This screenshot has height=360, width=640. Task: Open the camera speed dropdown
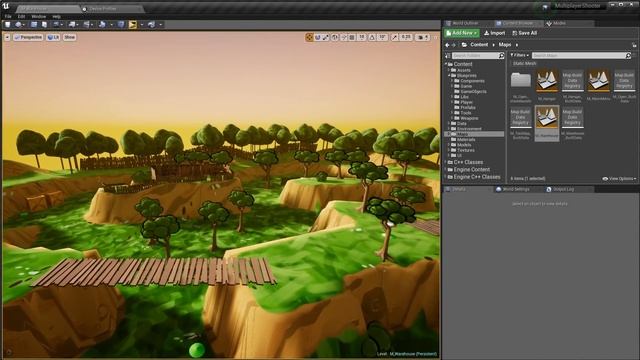point(423,37)
